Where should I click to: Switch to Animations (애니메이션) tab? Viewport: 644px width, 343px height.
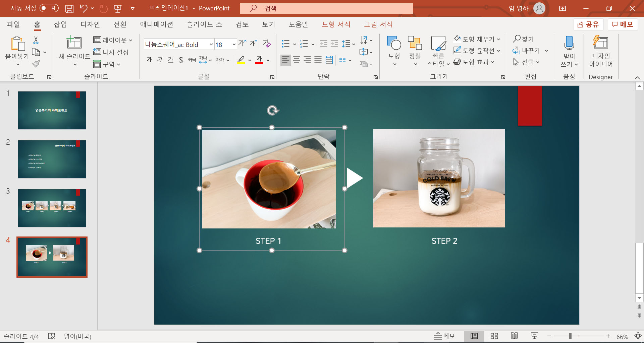click(157, 24)
